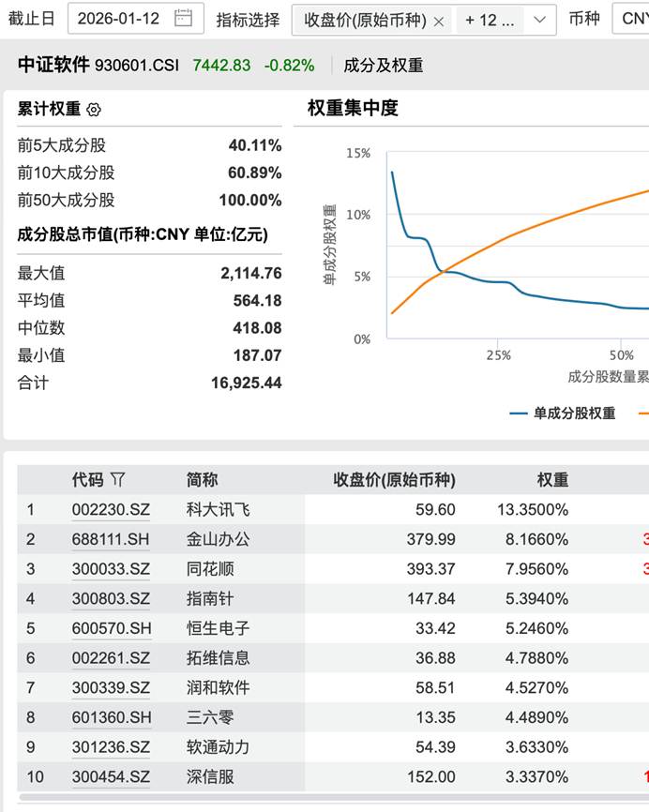Image resolution: width=649 pixels, height=812 pixels.
Task: Click the max market cap 2,114.76
Action: click(x=251, y=273)
